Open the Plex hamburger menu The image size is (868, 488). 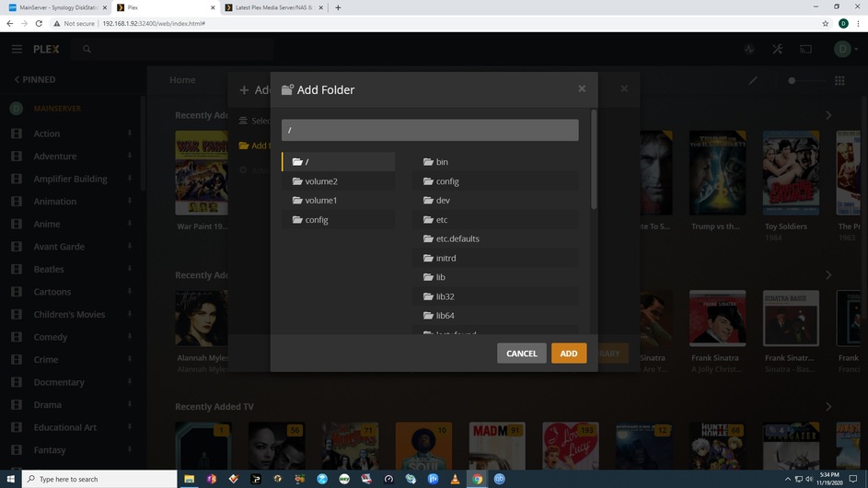point(17,50)
